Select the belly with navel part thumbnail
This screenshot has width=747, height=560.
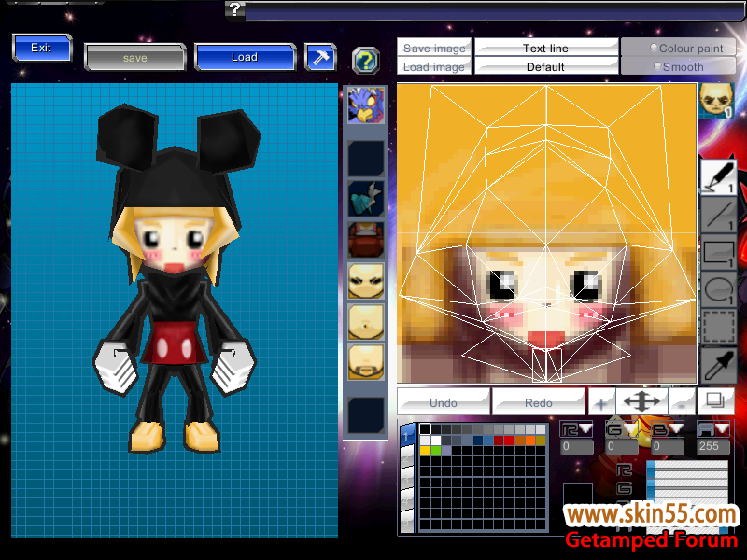[366, 322]
